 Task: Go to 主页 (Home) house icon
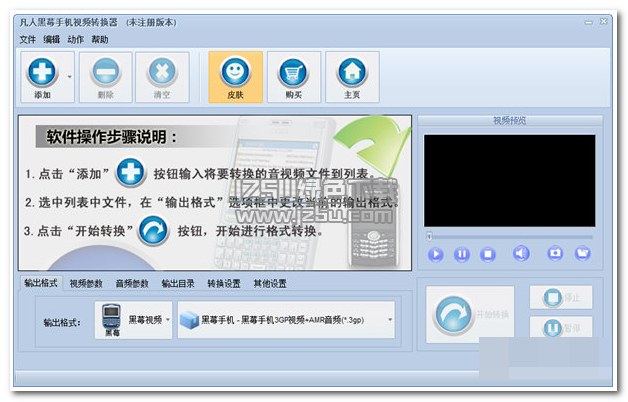pyautogui.click(x=352, y=72)
